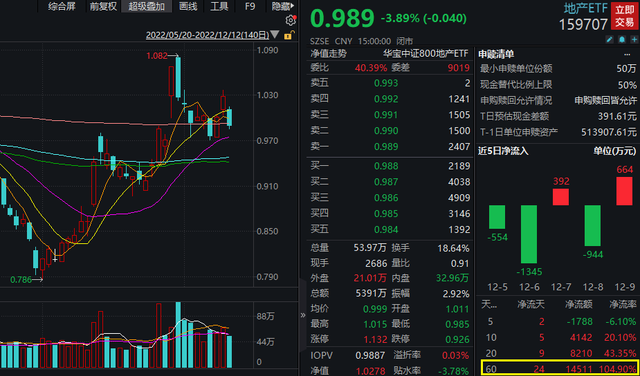The height and width of the screenshot is (376, 640).
Task: Click the 内盘 value 32.96万
Action: pos(453,278)
